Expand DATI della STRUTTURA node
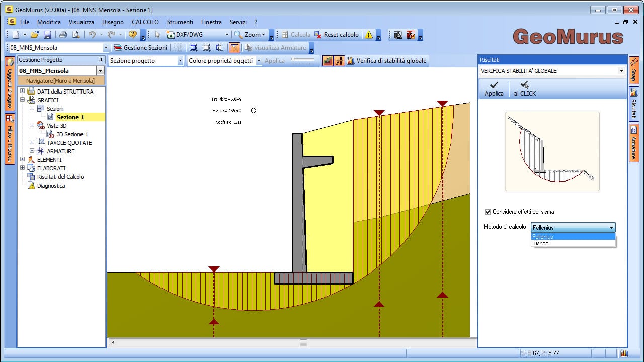The width and height of the screenshot is (644, 362). tap(22, 92)
